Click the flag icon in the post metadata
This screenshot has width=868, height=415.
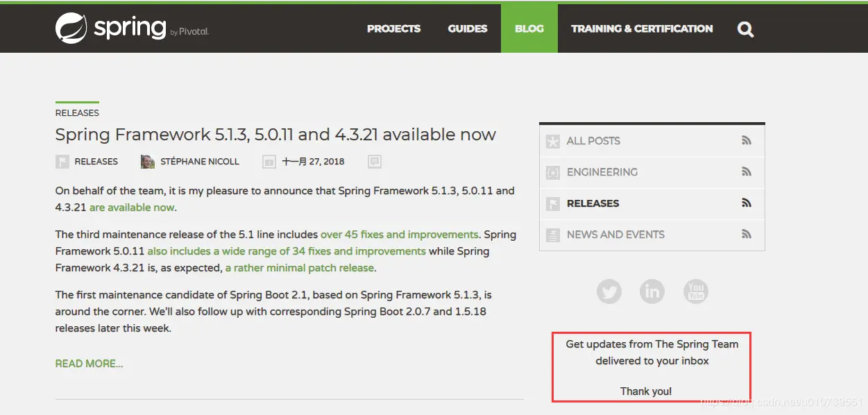point(62,162)
